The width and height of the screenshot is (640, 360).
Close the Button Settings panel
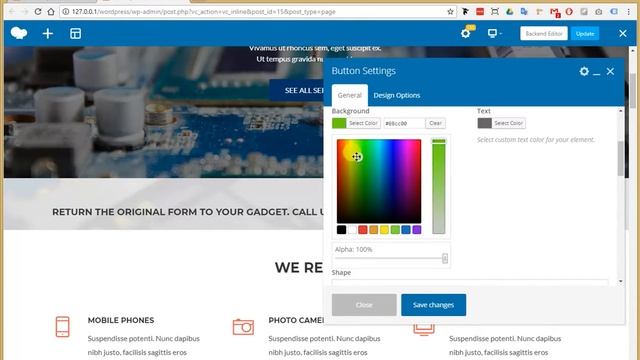pos(610,71)
